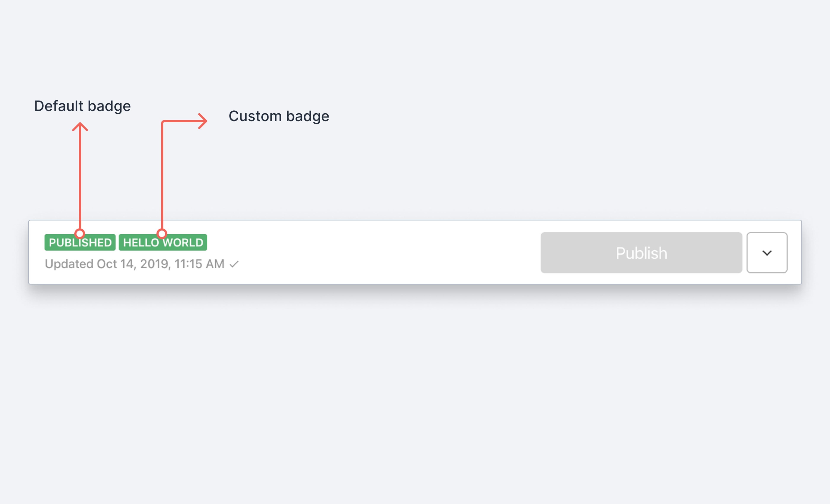Click the Default badge annotation label
The height and width of the screenshot is (504, 830).
[x=82, y=106]
